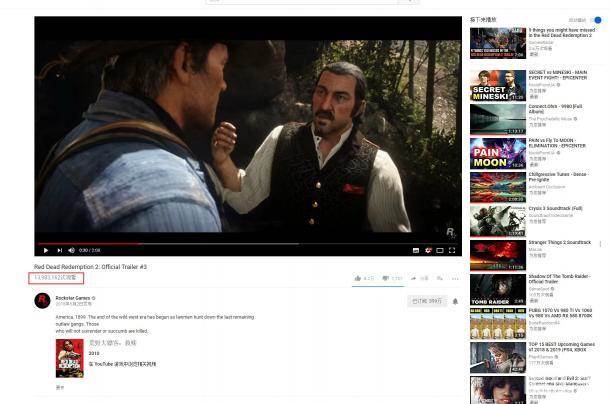The image size is (610, 404).
Task: Enter fullscreen mode
Action: (x=453, y=250)
